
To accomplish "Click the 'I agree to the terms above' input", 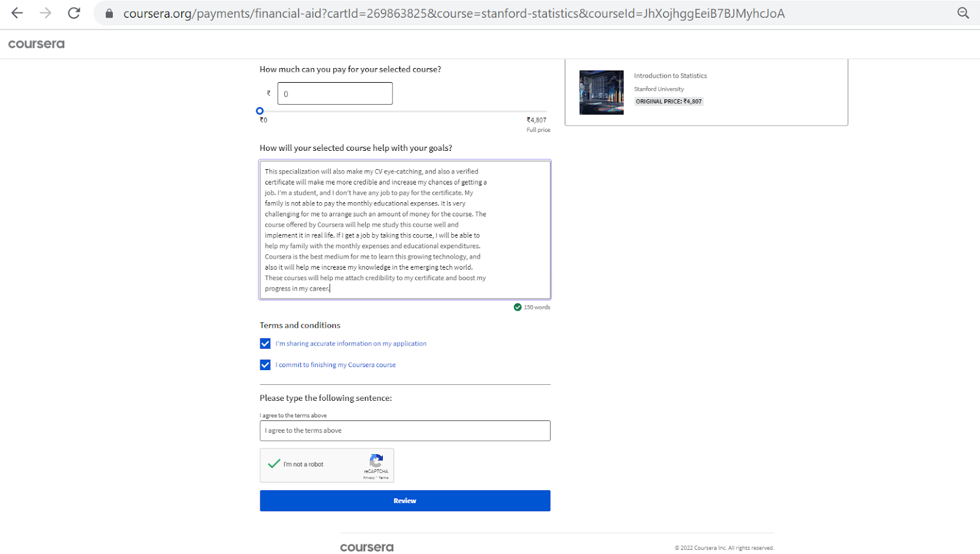I will tap(405, 431).
